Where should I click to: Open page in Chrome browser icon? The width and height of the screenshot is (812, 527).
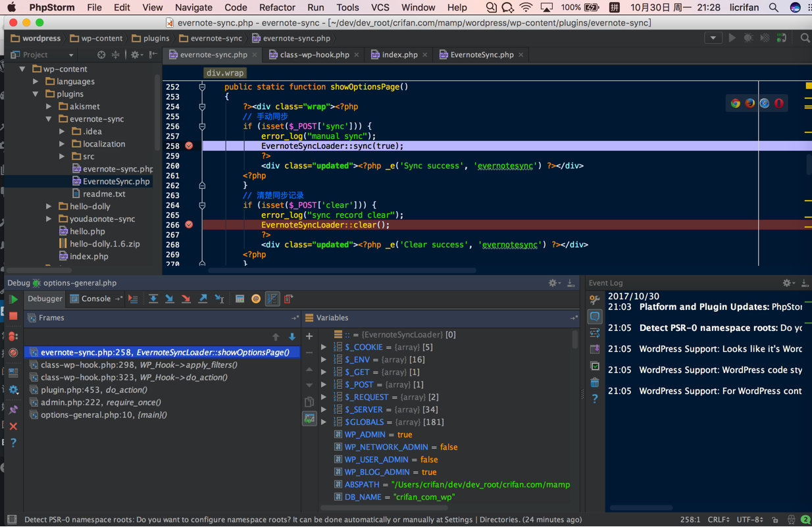coord(735,103)
